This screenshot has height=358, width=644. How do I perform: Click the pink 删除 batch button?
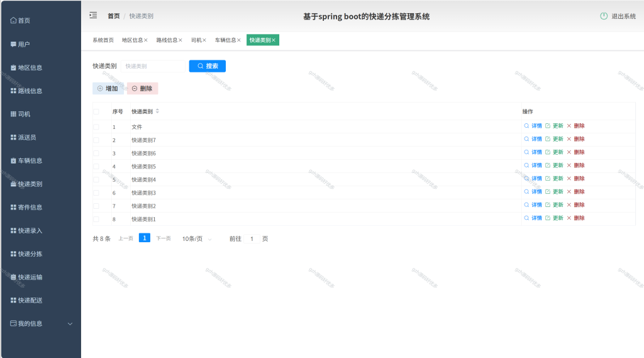[143, 88]
